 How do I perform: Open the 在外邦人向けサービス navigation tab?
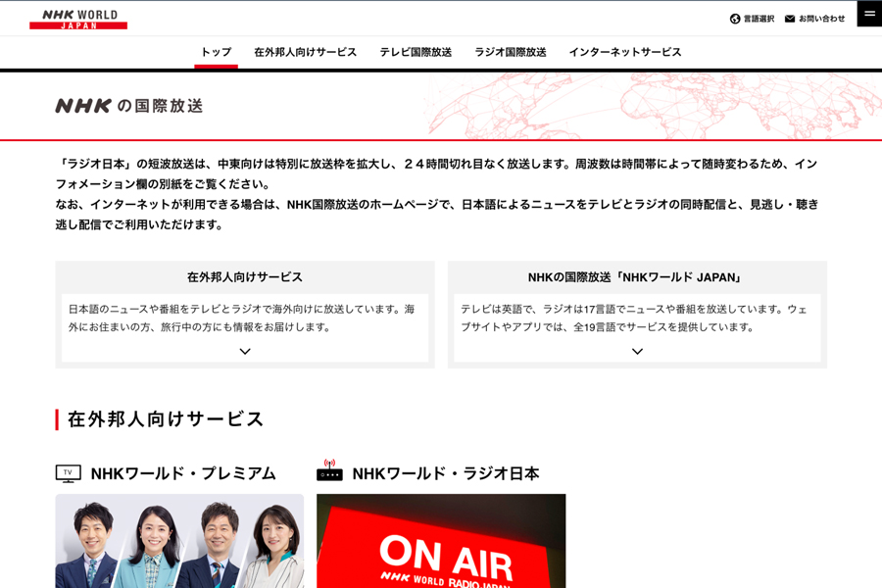(305, 52)
